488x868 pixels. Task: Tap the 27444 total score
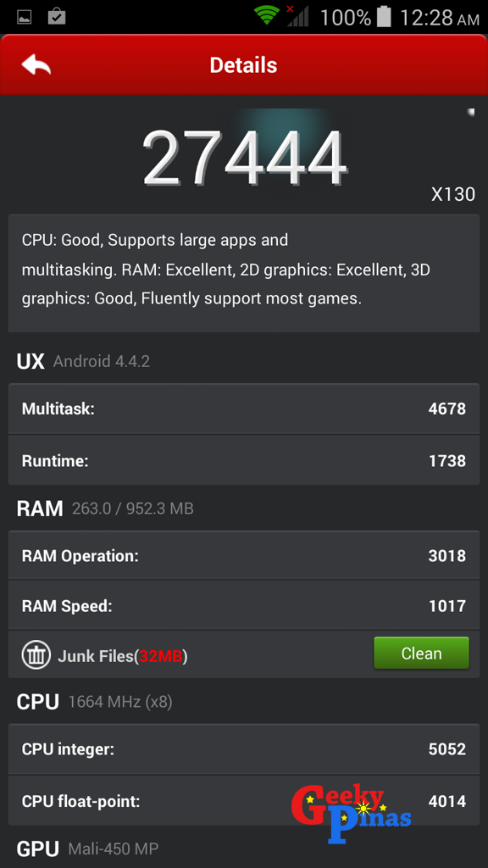(x=245, y=158)
